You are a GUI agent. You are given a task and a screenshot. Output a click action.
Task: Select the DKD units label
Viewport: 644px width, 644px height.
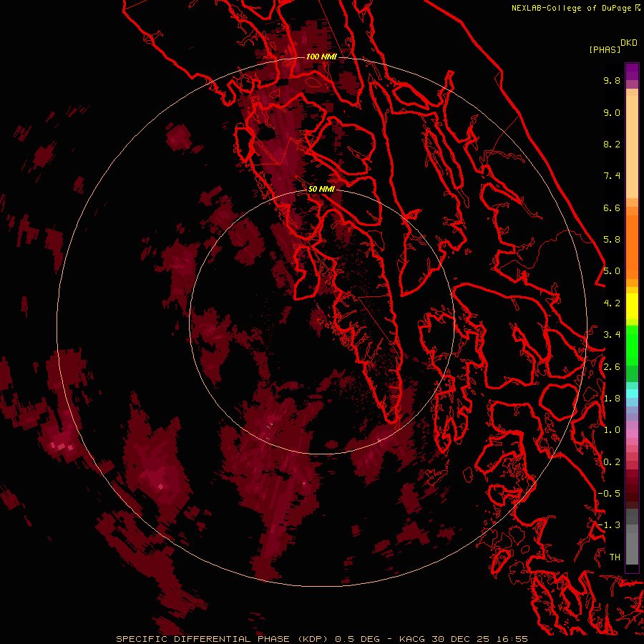pos(629,42)
